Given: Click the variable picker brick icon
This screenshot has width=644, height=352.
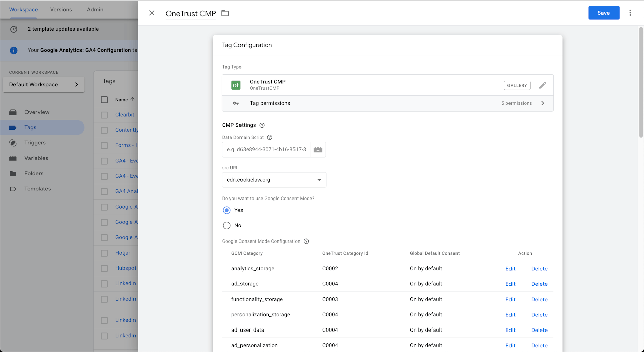Looking at the screenshot, I should point(318,150).
